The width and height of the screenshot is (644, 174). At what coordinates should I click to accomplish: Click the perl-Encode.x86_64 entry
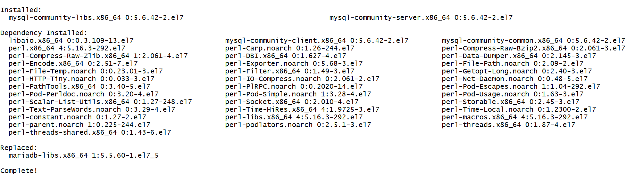tap(73, 64)
